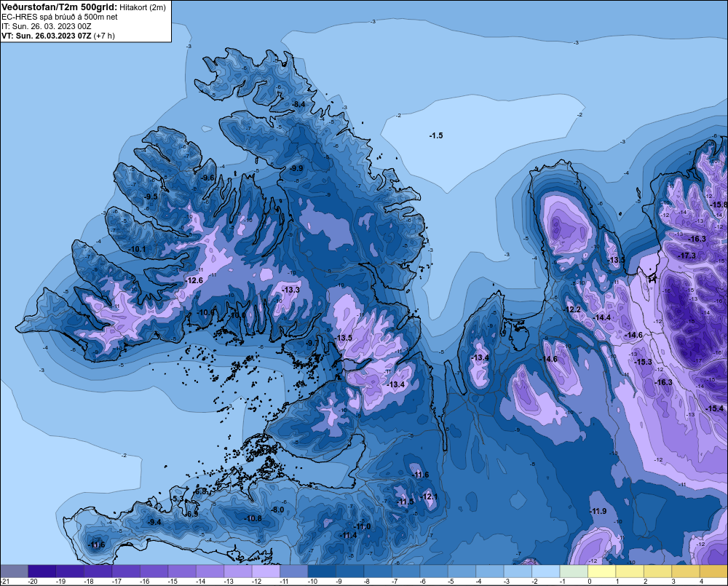
Task: Click the valid time "VT: Sun. 26.03.2023 07Z"
Action: click(47, 36)
